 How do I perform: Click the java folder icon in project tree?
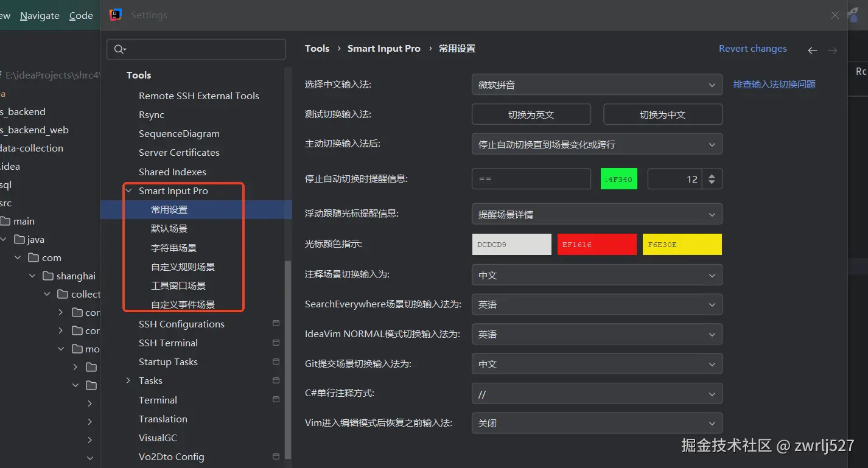[x=19, y=239]
